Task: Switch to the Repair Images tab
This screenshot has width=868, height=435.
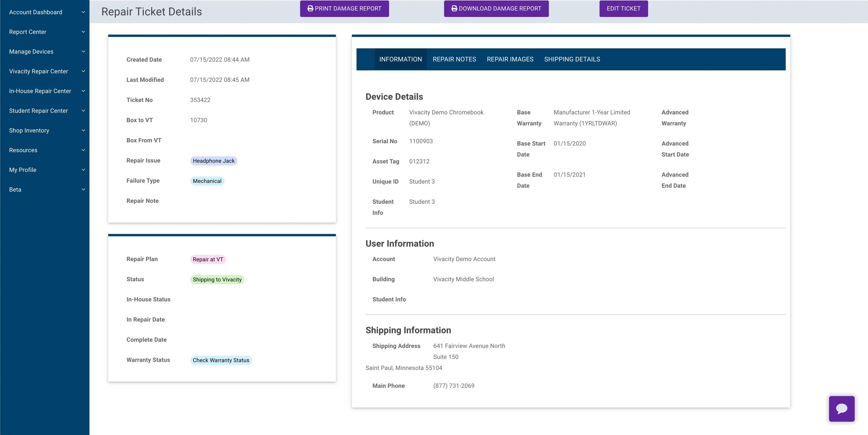Action: coord(510,59)
